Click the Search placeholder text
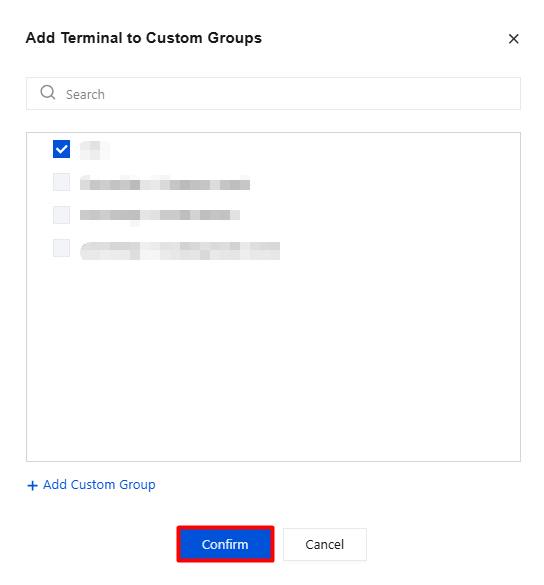 (x=85, y=94)
